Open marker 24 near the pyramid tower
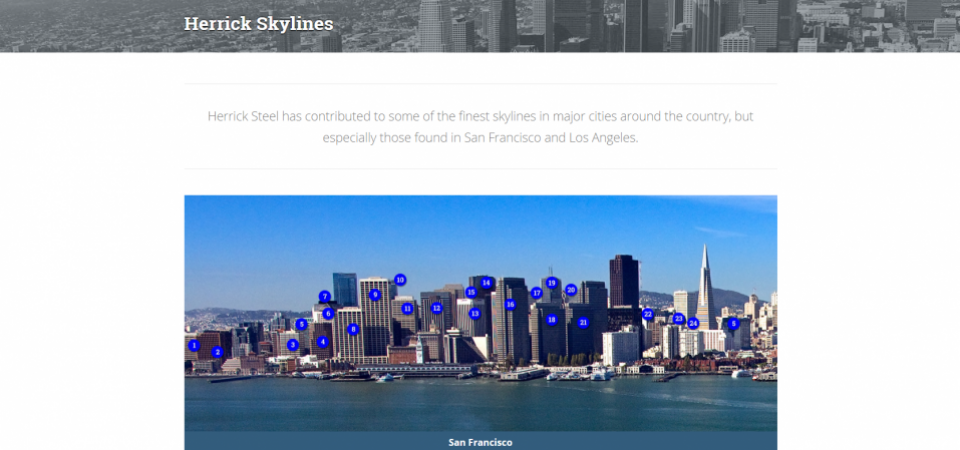Screen dimensions: 960x450 tap(693, 323)
